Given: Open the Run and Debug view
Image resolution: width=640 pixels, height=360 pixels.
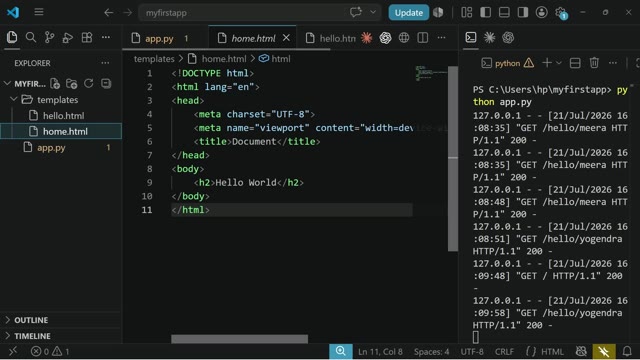Looking at the screenshot, I should pyautogui.click(x=68, y=38).
